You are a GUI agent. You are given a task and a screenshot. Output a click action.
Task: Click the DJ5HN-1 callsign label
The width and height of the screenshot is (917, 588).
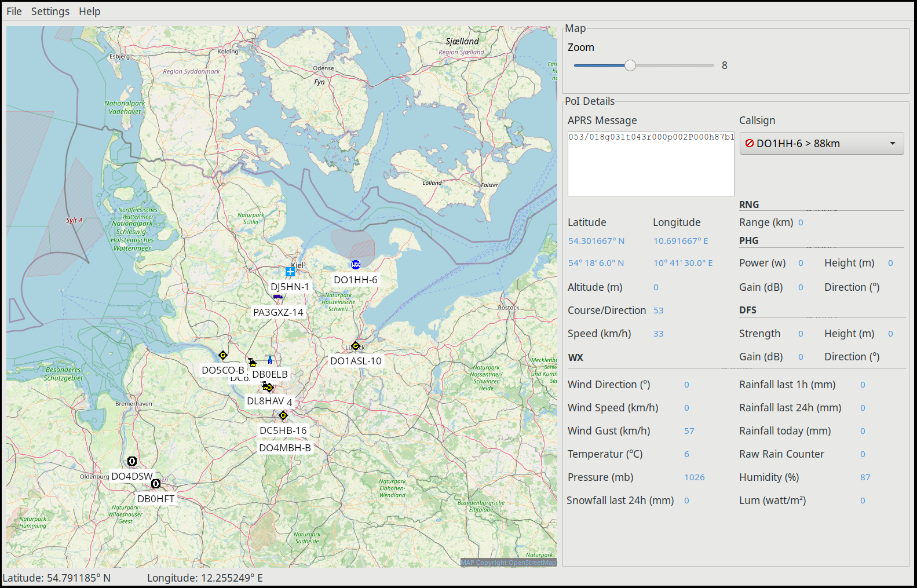tap(290, 287)
